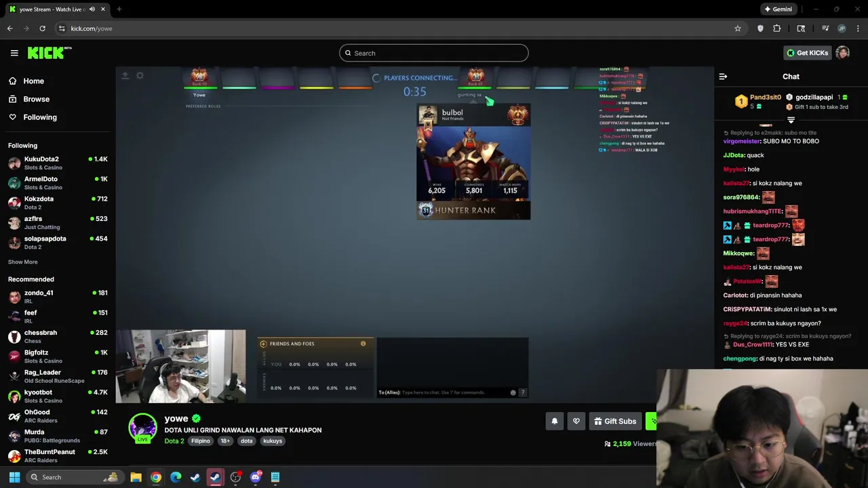
Task: Click the Get KICKs button
Action: (807, 53)
